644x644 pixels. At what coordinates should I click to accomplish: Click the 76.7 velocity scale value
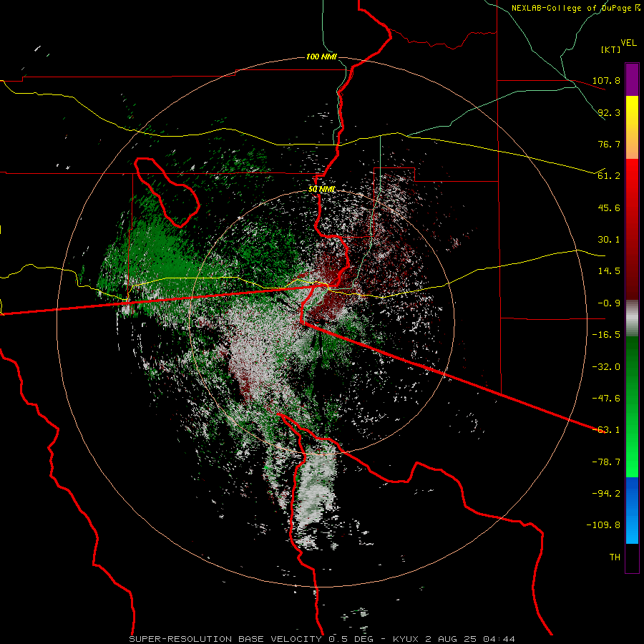(x=609, y=144)
